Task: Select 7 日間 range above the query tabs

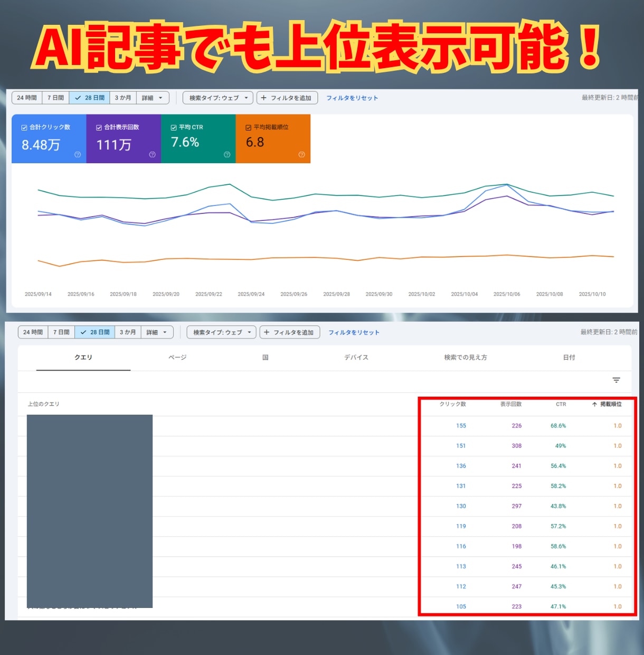Action: (x=61, y=332)
